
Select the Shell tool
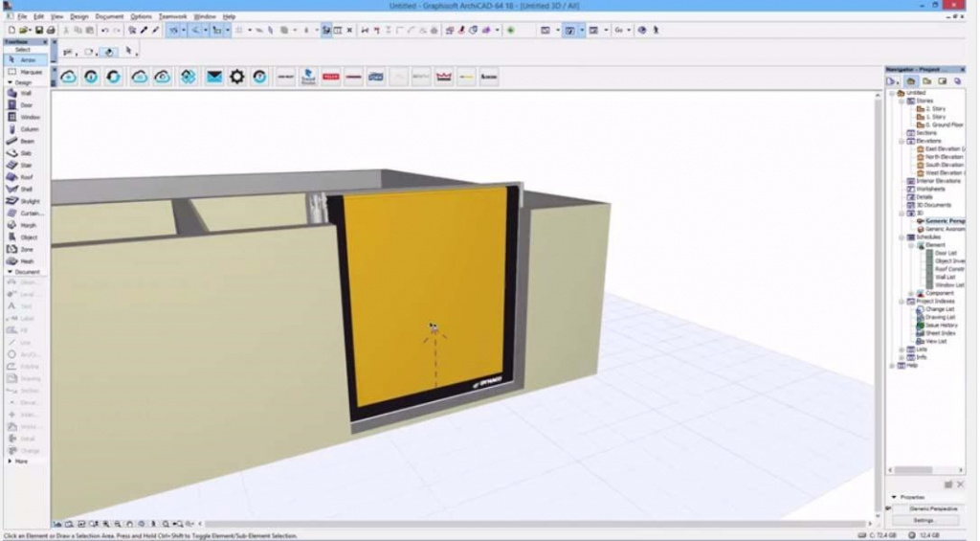point(25,189)
